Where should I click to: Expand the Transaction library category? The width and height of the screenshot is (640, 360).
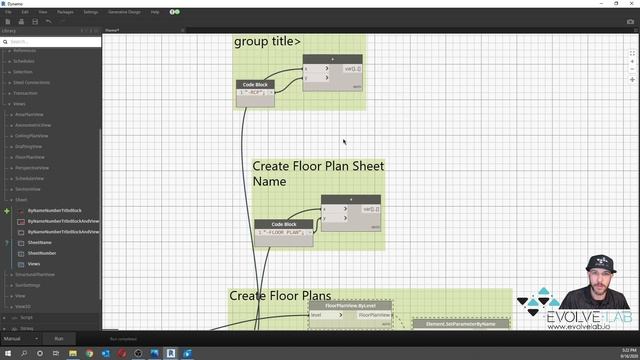(25, 93)
